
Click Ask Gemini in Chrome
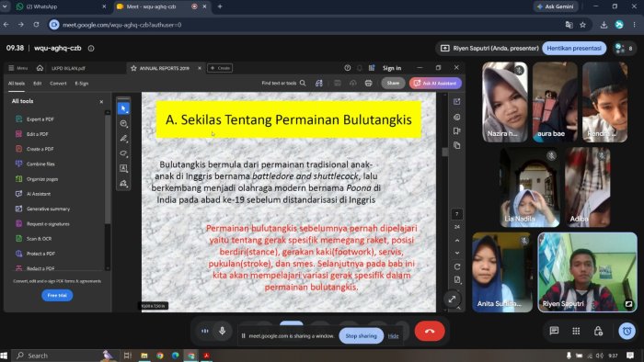click(556, 6)
